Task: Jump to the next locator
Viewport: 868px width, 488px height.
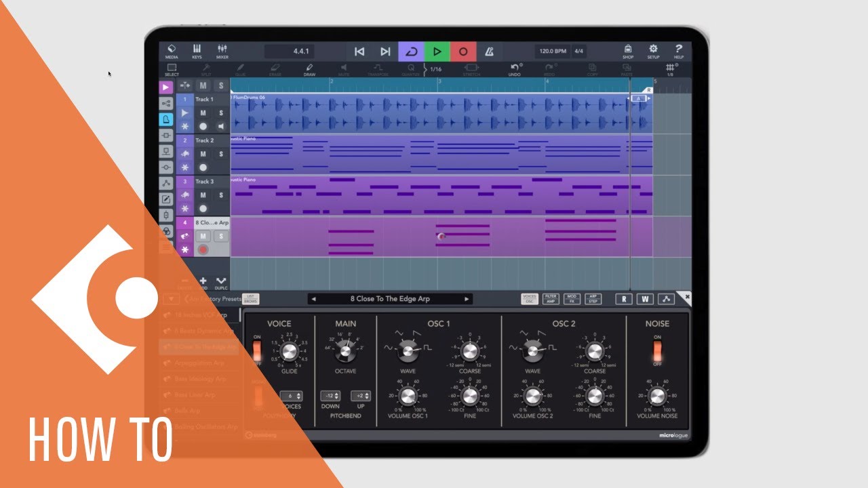Action: pyautogui.click(x=385, y=52)
